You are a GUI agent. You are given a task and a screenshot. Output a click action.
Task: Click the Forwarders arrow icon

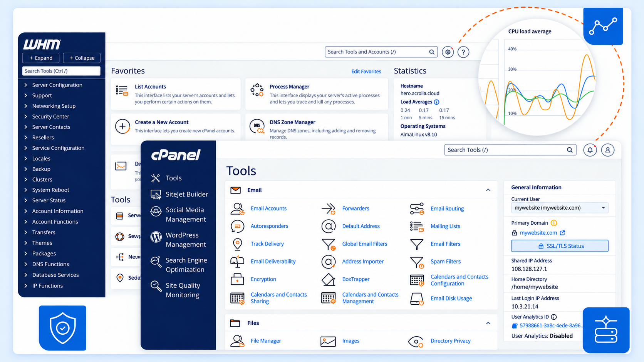329,209
